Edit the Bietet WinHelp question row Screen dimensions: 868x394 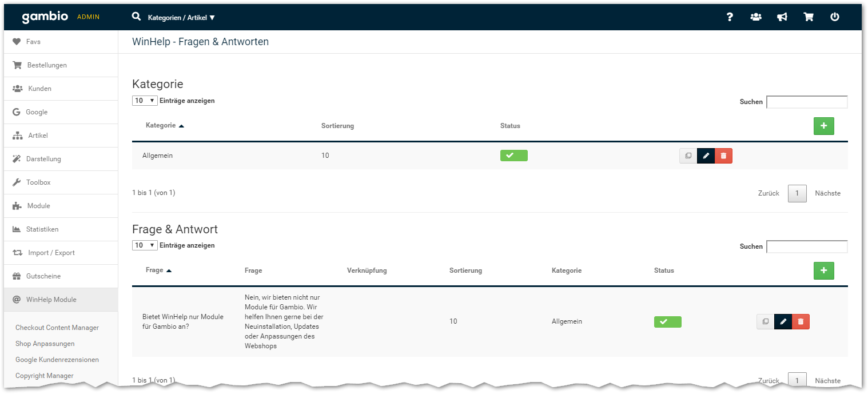(783, 321)
